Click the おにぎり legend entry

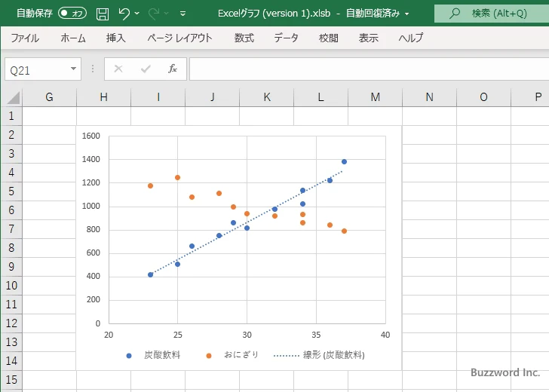(232, 355)
